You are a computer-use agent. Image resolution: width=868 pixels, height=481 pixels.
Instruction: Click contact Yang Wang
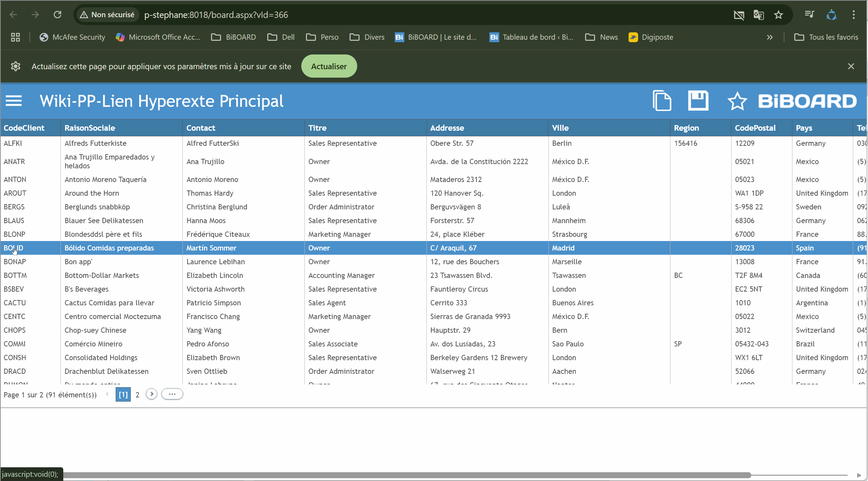pyautogui.click(x=204, y=330)
